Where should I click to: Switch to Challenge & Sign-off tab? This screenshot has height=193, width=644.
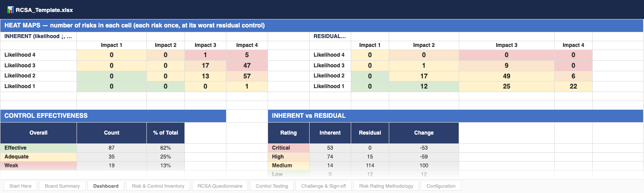coord(323,186)
